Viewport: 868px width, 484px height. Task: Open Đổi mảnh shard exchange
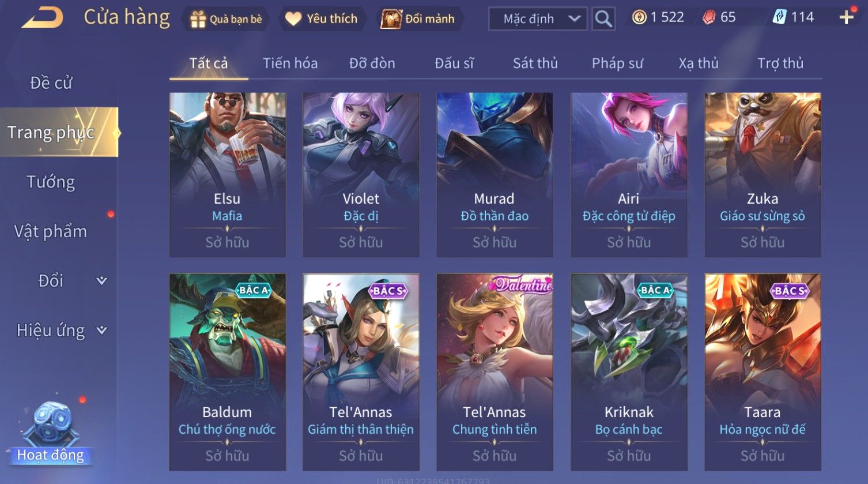tap(420, 19)
